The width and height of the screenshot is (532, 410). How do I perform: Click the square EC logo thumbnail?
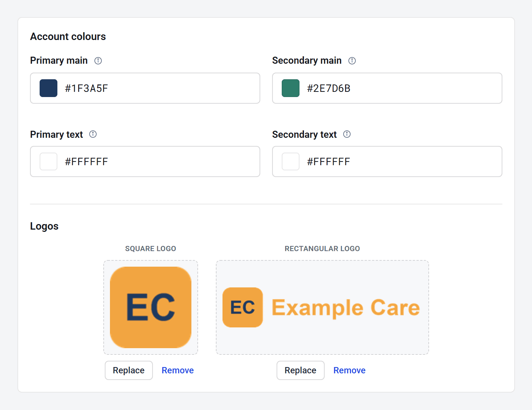(x=151, y=307)
